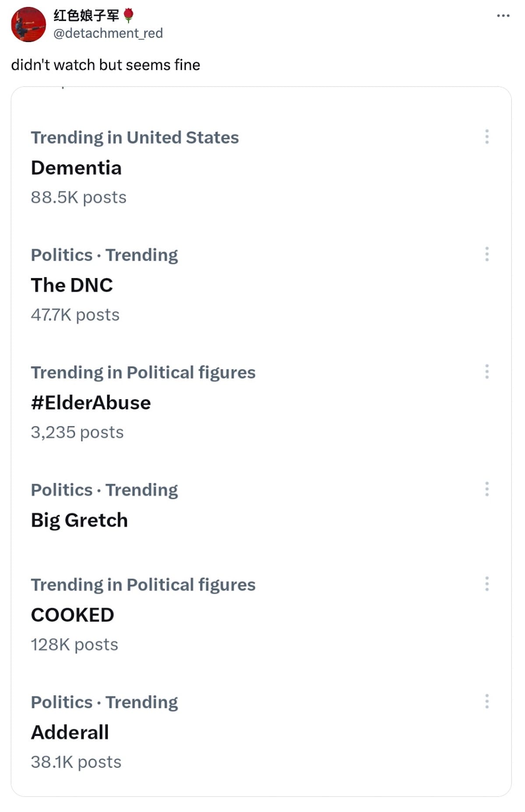Open more menu for The DNC trend

486,254
